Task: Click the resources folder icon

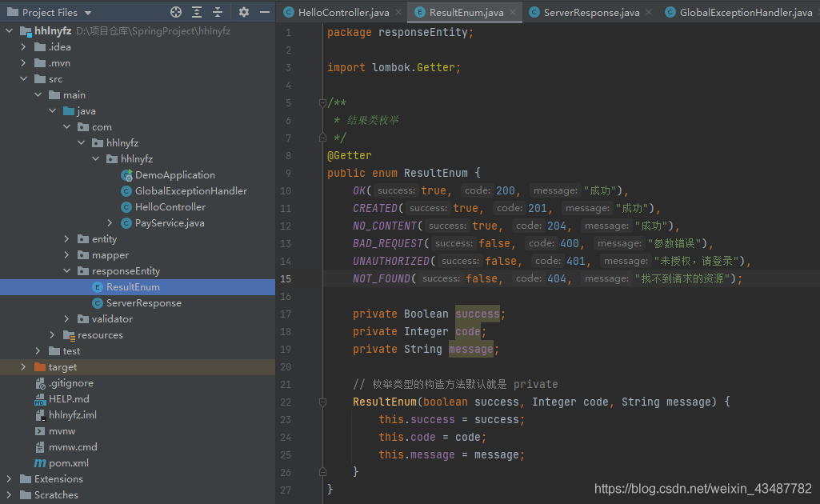Action: (x=69, y=335)
